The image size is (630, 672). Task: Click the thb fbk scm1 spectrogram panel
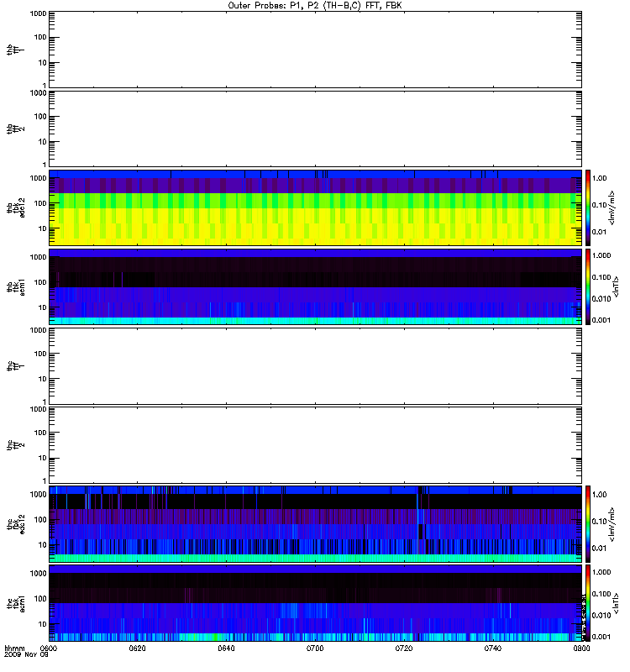(x=316, y=287)
